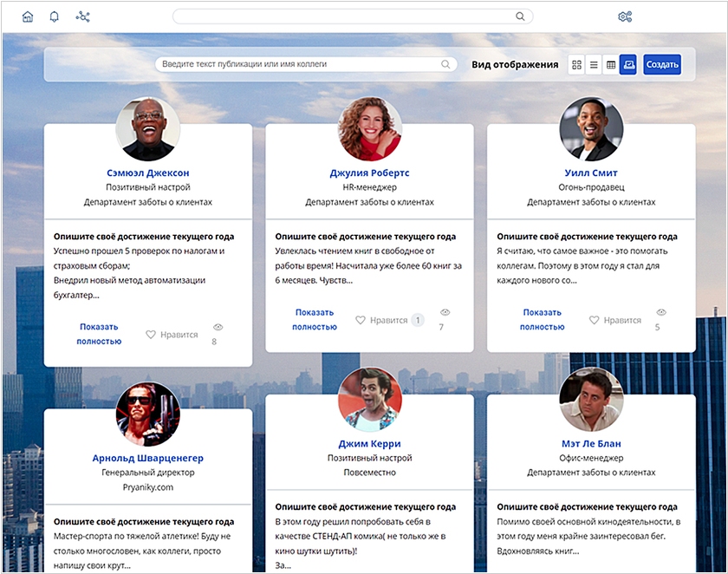
Task: Click 'HR-менеджер' on Джулия Робертс card
Action: [x=369, y=187]
